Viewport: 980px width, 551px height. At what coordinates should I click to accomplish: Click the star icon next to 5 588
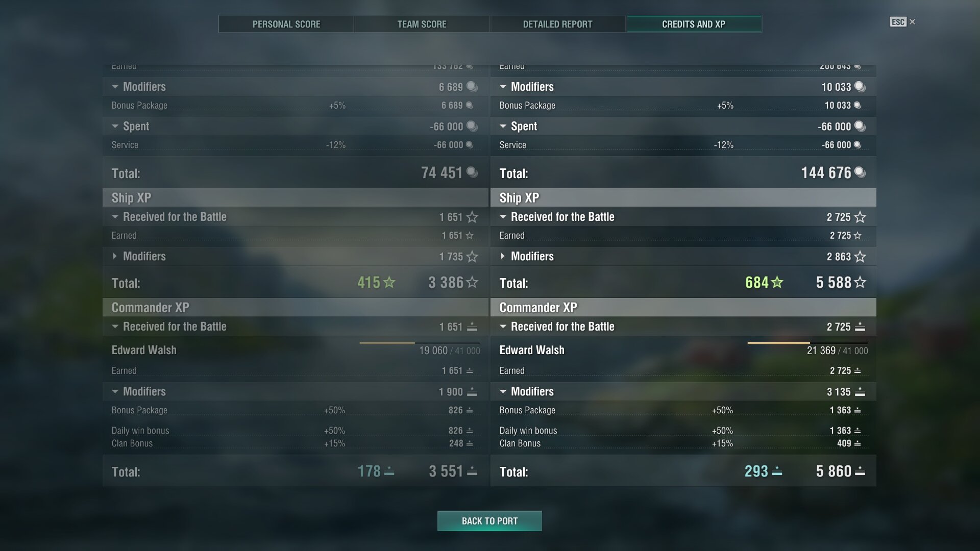pos(860,282)
